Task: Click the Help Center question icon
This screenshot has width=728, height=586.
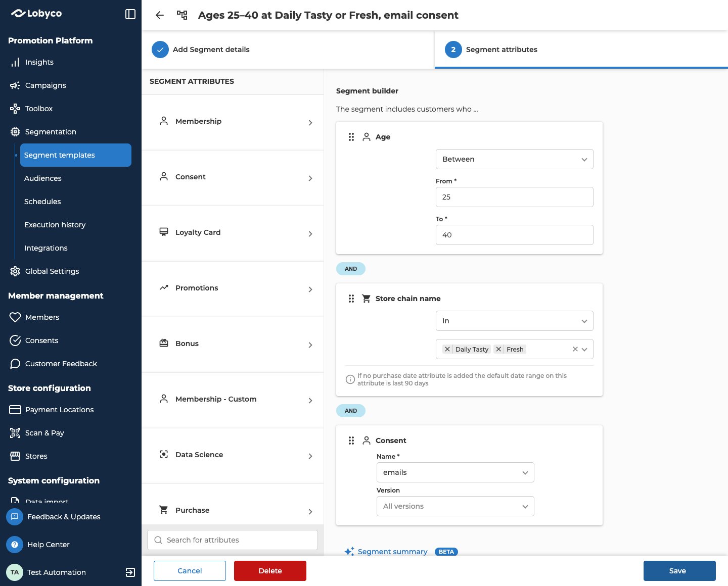Action: pyautogui.click(x=15, y=545)
